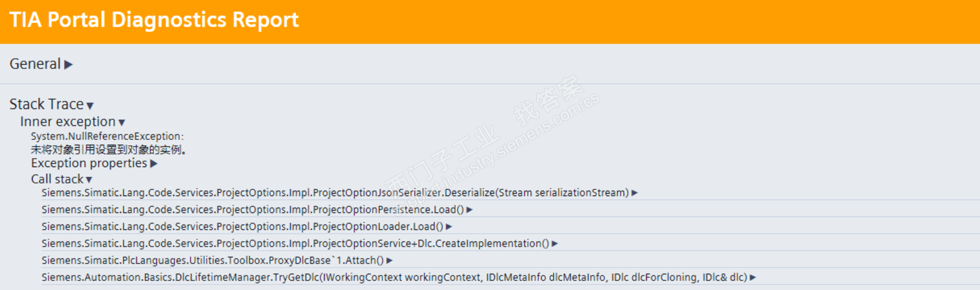980x290 pixels.
Task: Select the ProjectOptionJsonSerializer.Deserialize stack frame text
Action: 335,193
